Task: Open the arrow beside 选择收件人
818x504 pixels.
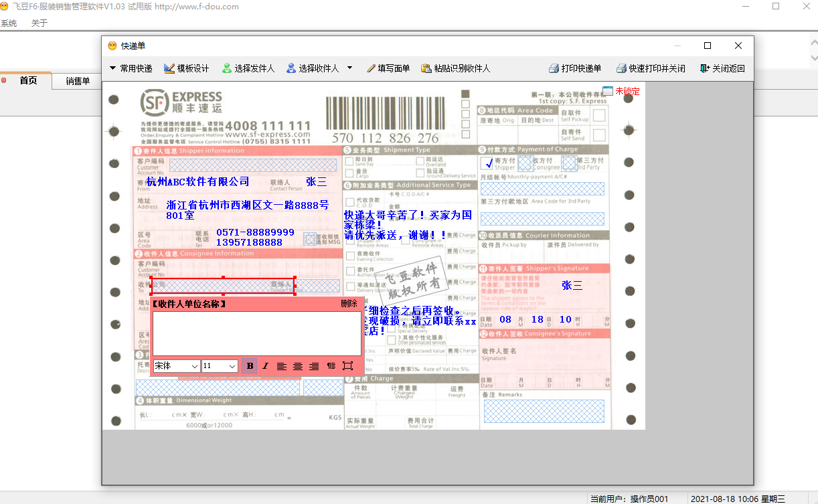Action: [x=349, y=68]
